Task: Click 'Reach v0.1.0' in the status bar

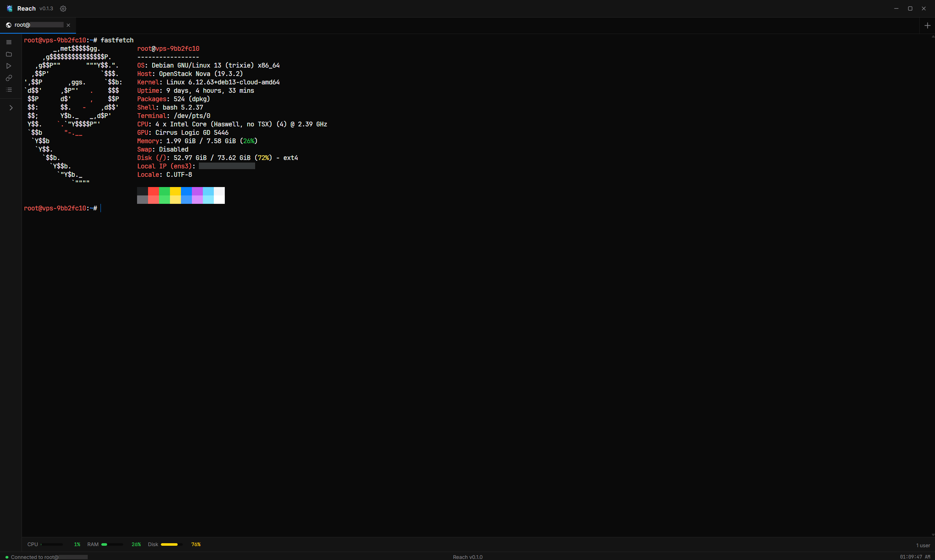Action: point(468,557)
